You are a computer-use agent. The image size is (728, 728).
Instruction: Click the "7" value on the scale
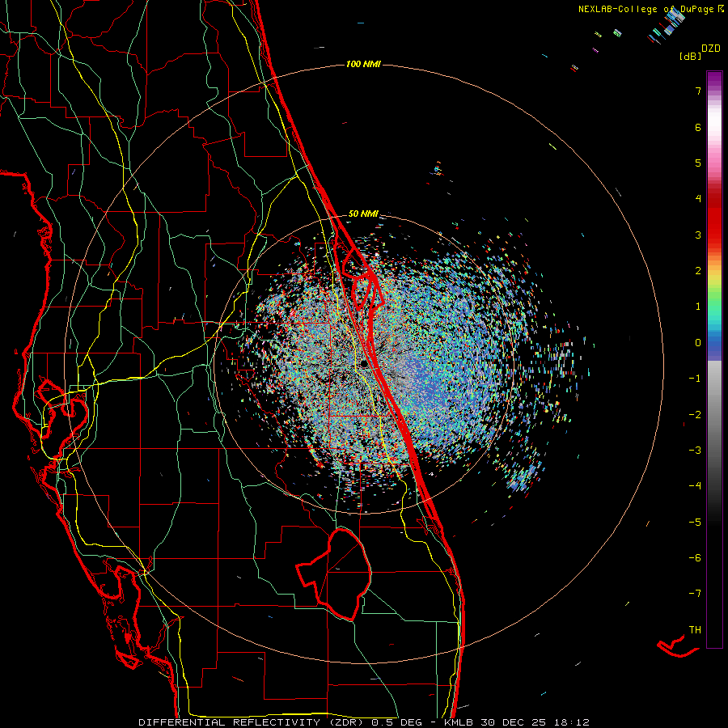point(698,91)
